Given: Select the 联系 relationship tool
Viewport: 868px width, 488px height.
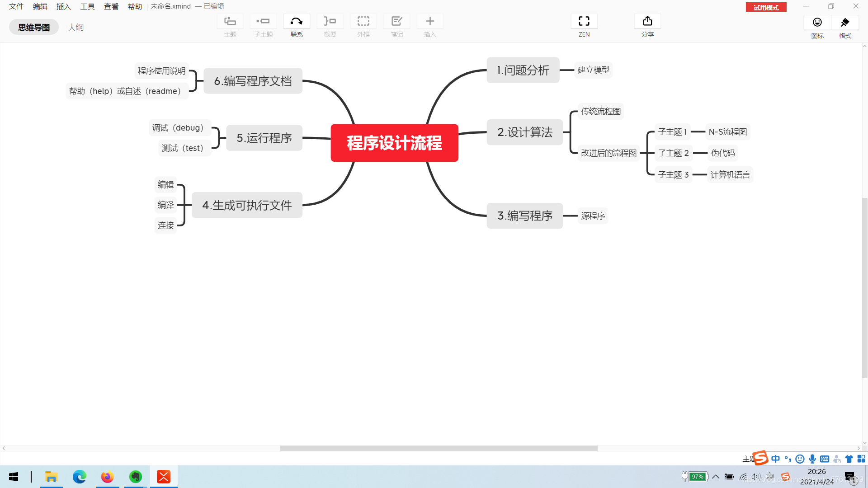Looking at the screenshot, I should [x=297, y=22].
